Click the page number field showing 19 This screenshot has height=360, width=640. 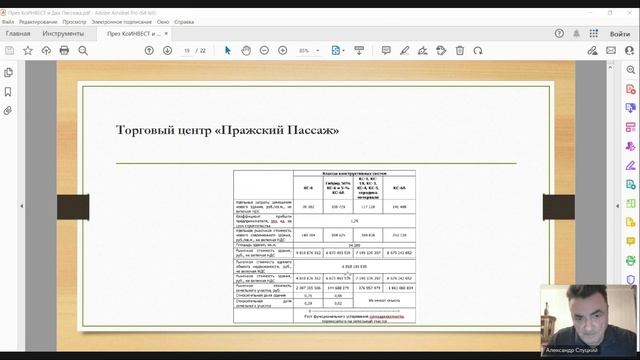tap(187, 51)
